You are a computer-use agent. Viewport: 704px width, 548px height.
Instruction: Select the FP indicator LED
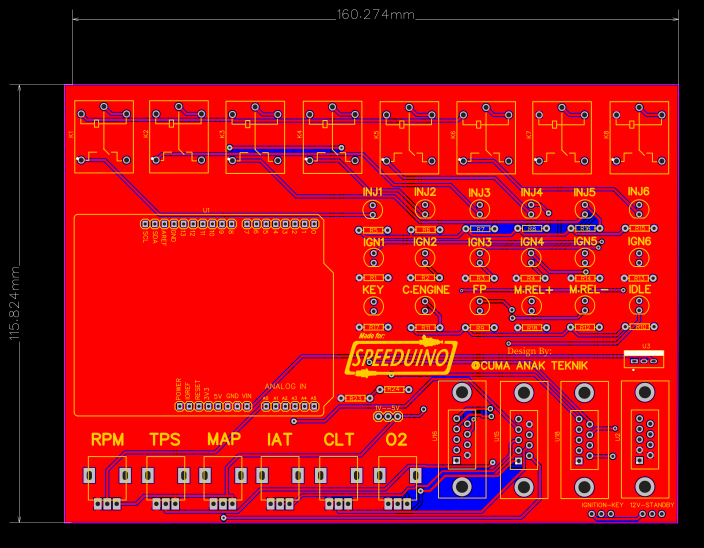click(x=479, y=308)
